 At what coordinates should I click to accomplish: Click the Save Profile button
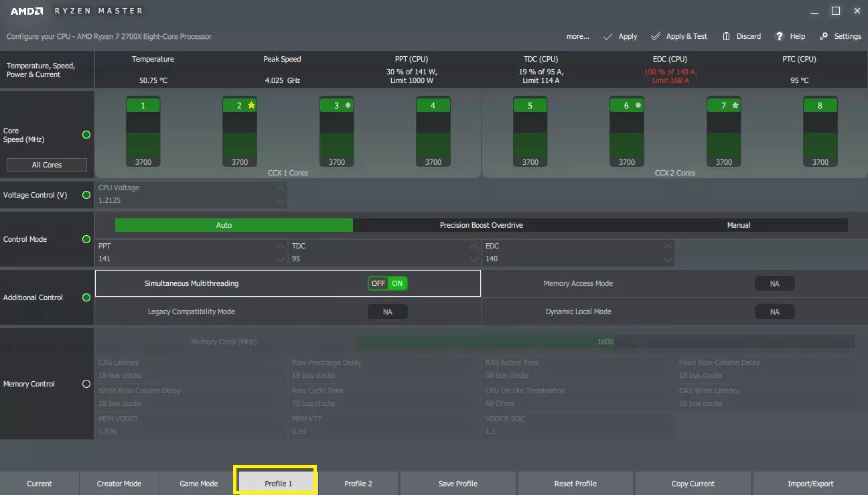tap(457, 484)
